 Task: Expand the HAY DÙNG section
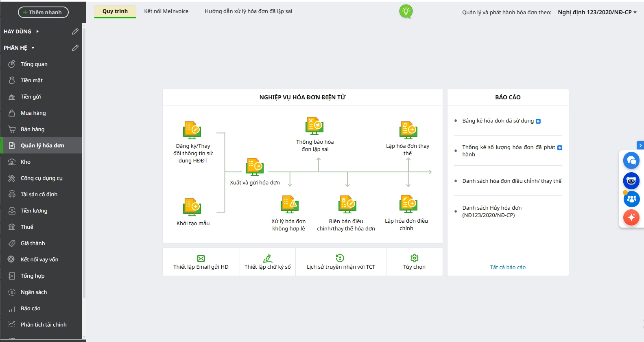pos(37,31)
